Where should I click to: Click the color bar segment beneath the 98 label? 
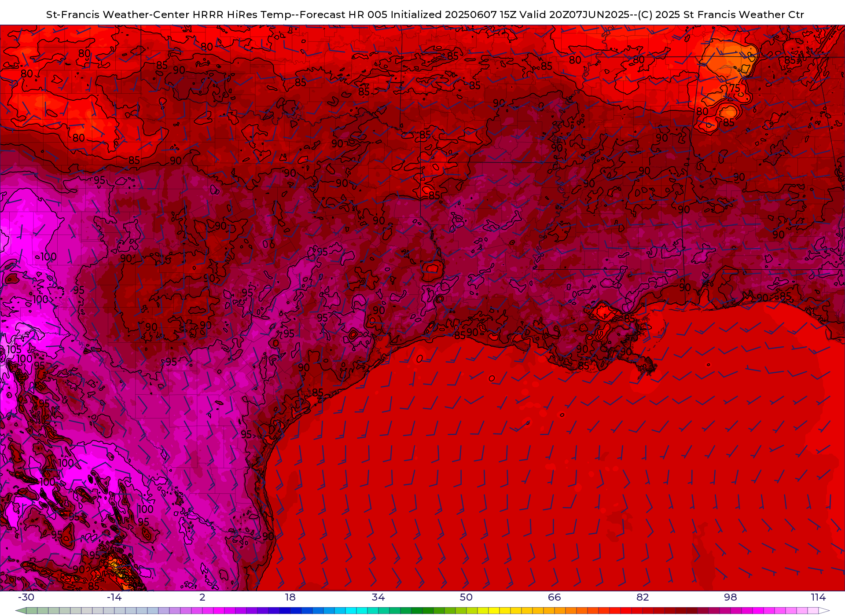tap(736, 611)
